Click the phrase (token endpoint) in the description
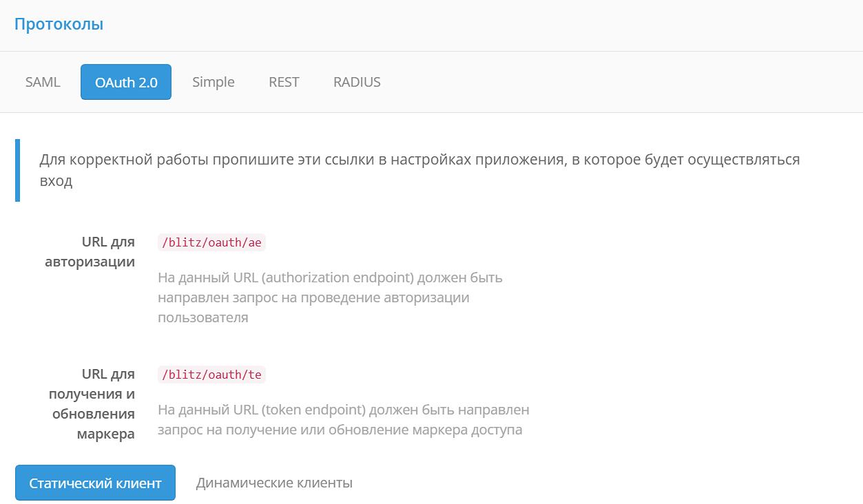Viewport: 863px width, 504px height. 313,410
